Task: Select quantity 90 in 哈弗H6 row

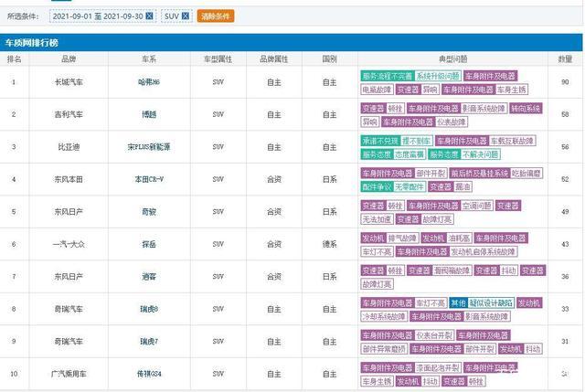Action: tap(565, 82)
